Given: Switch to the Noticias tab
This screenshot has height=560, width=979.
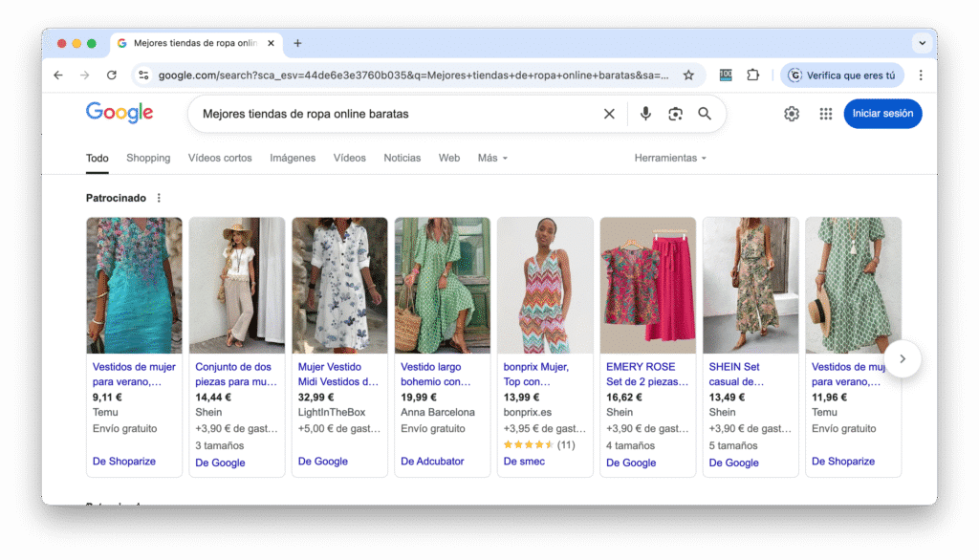Looking at the screenshot, I should tap(402, 158).
